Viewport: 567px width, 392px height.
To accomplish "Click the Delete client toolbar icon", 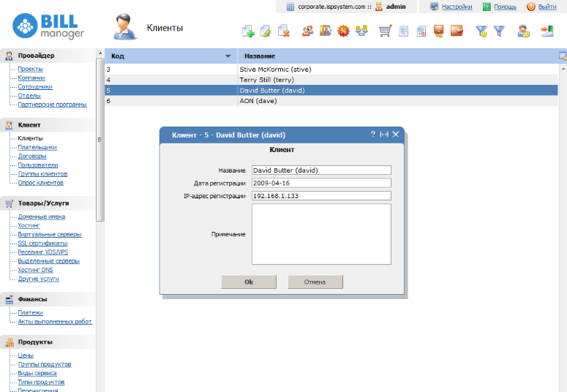I will click(x=283, y=31).
